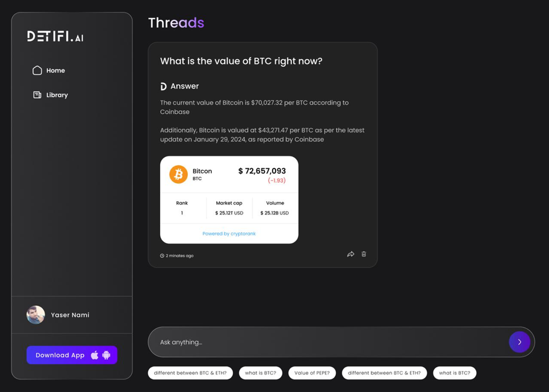
Task: Select the last 'what is BTC?' chip
Action: pos(454,373)
